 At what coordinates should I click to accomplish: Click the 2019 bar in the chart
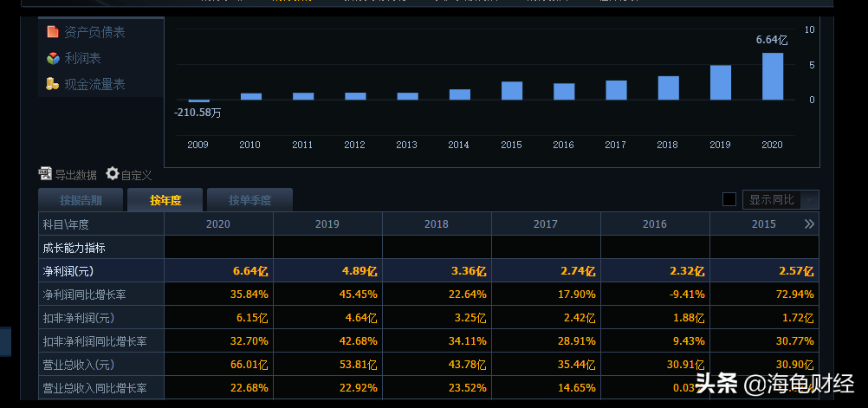(721, 82)
